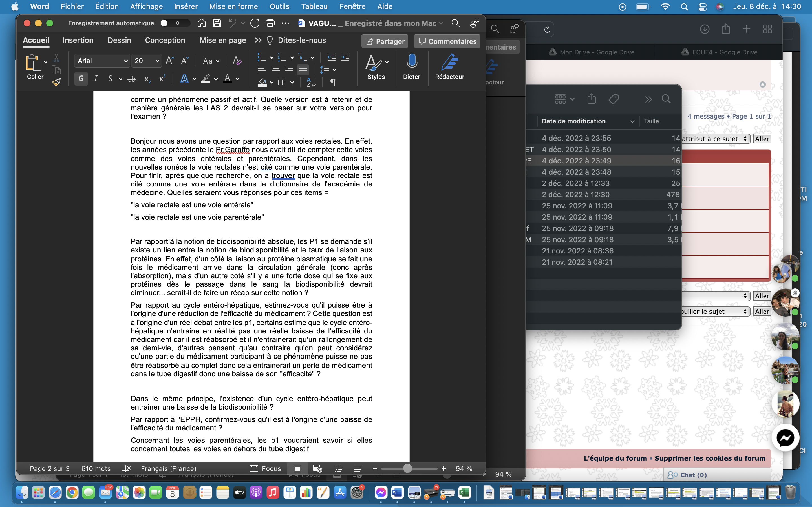Toggle bold formatting button G

[81, 79]
